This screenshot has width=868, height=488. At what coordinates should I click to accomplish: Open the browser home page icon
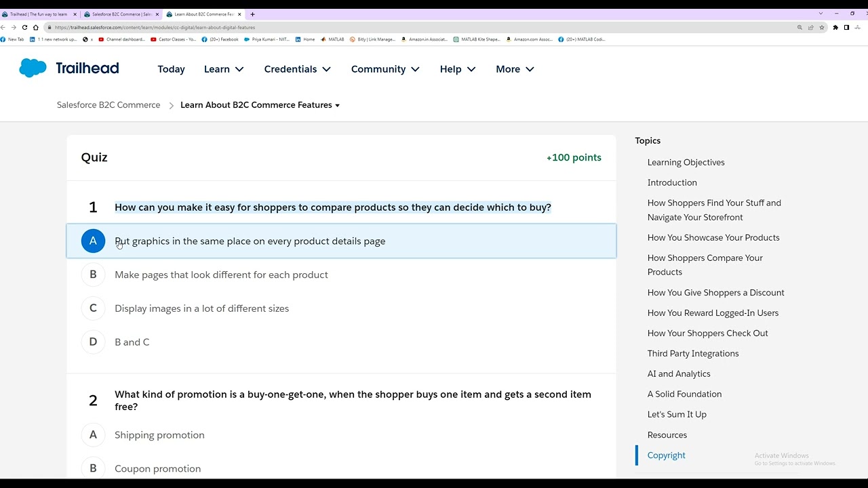[35, 27]
